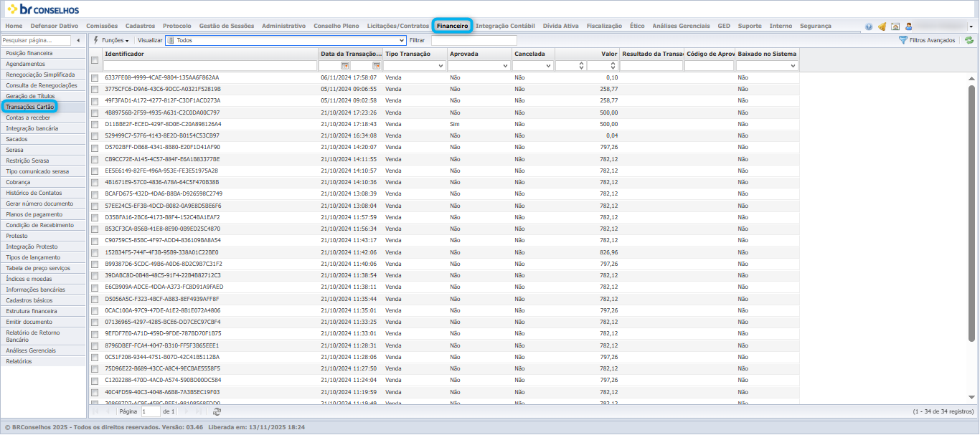Open second calendar picker in Data da Transação filter
This screenshot has width=980, height=435.
[x=377, y=66]
